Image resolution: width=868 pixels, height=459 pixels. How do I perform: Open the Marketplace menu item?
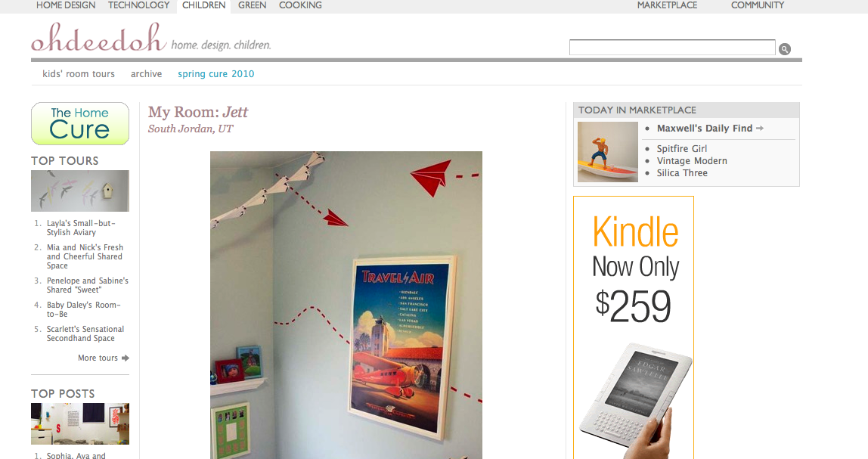(667, 5)
